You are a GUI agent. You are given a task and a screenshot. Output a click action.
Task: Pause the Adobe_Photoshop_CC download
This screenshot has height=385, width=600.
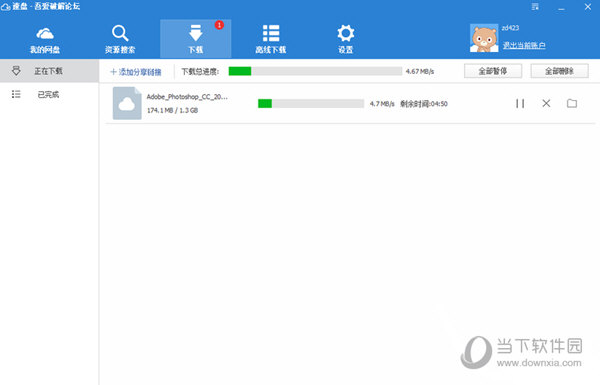tap(520, 103)
